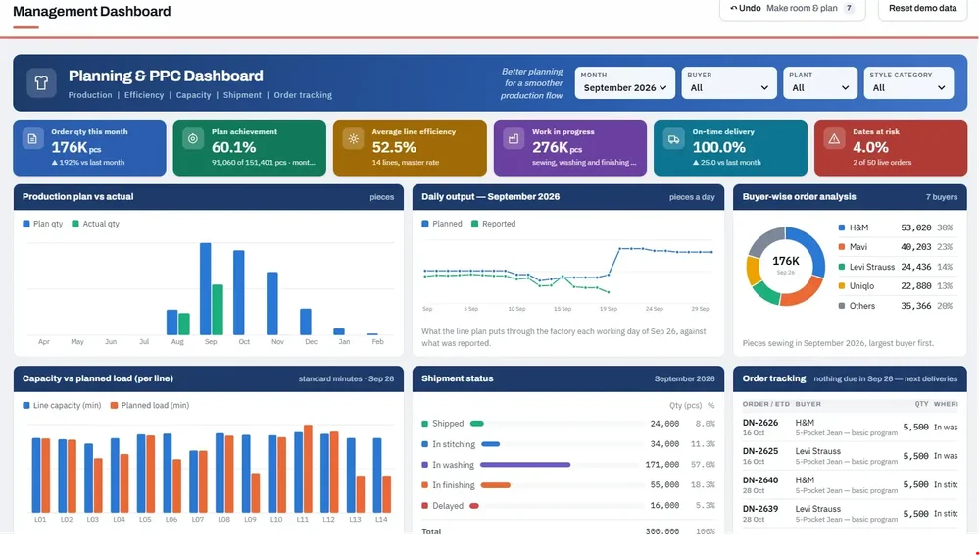Click the 171,000 In washing quantity
The image size is (980, 555).
[x=661, y=465]
